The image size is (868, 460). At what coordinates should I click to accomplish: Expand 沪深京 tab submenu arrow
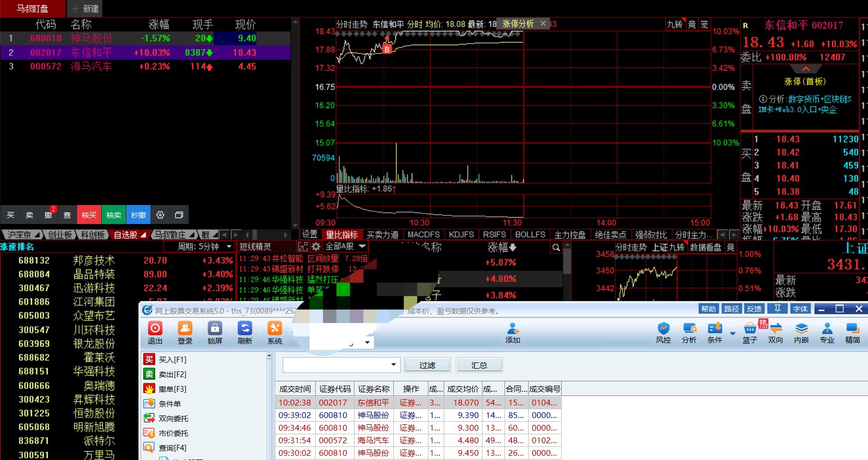[x=37, y=235]
